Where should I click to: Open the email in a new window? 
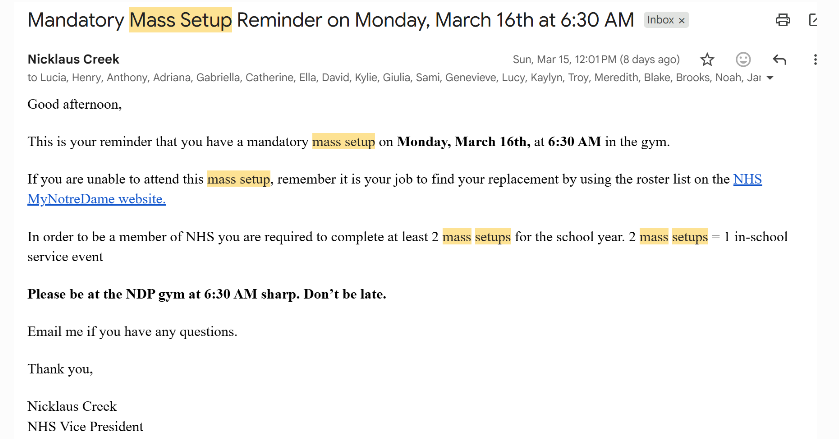[x=813, y=20]
